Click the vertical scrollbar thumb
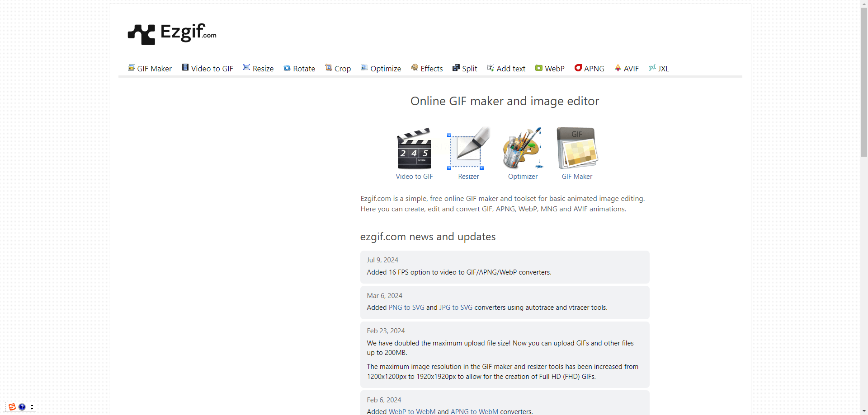The height and width of the screenshot is (415, 868). tap(864, 82)
